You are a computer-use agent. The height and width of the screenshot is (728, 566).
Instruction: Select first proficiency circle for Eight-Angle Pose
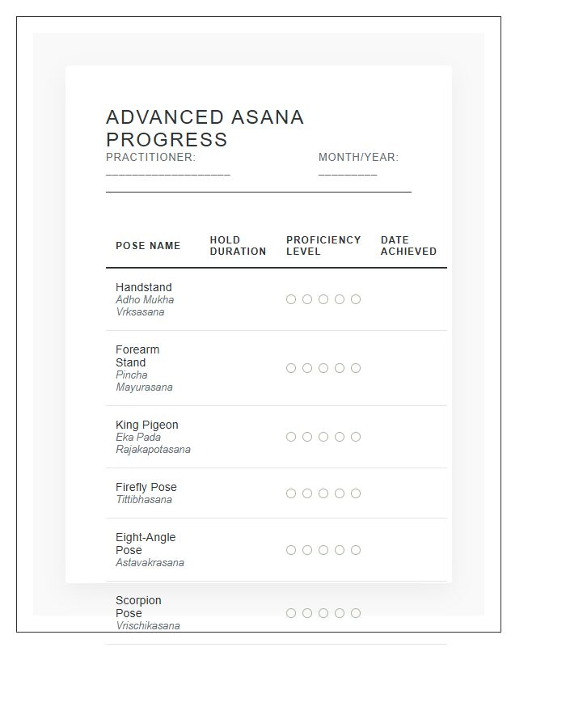pos(291,550)
